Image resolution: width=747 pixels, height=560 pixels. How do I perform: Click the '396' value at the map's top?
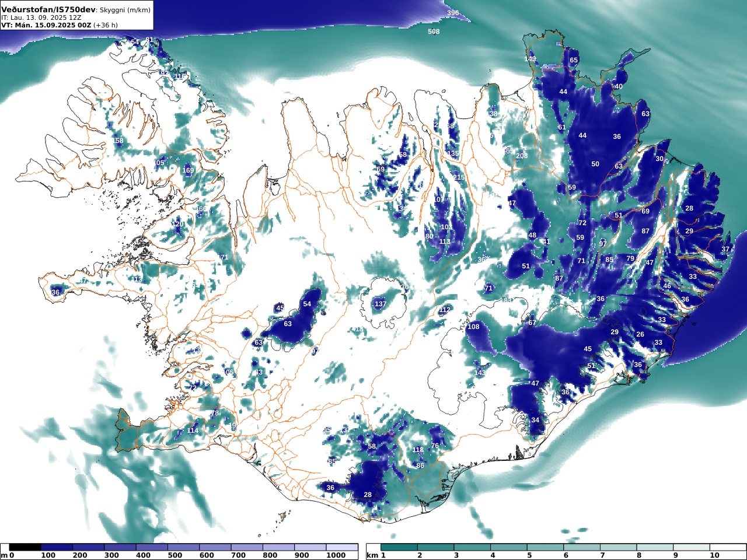click(x=453, y=13)
